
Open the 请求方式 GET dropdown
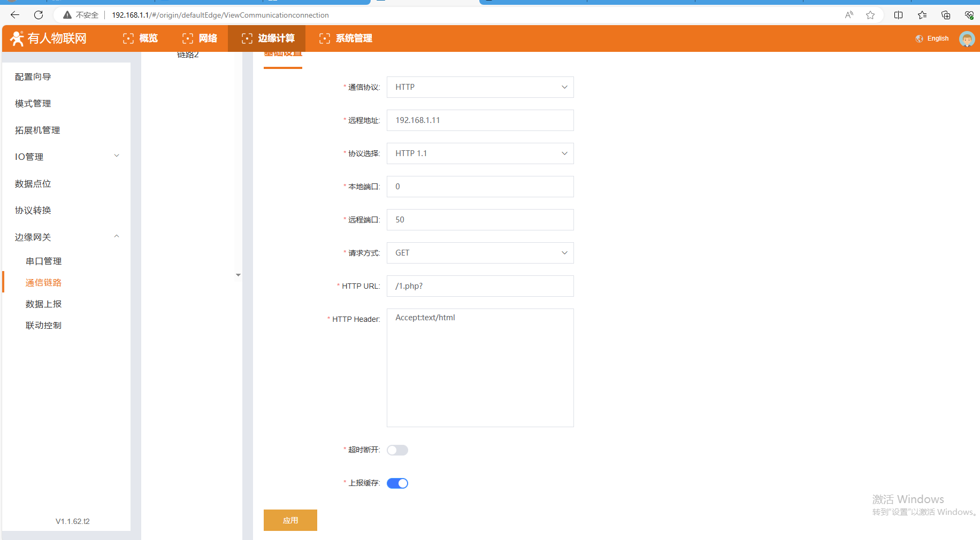(x=480, y=253)
